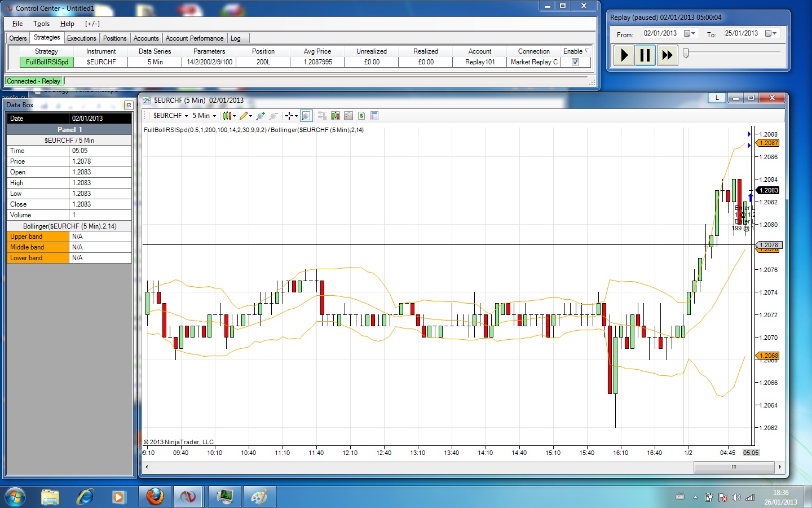Viewport: 812px width, 508px height.
Task: Click the chart scrollbar right arrow
Action: 780,467
